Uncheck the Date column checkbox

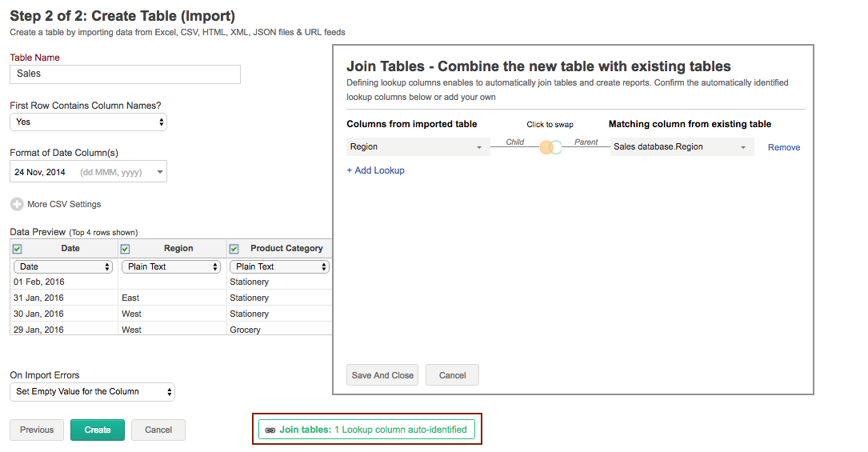coord(18,249)
